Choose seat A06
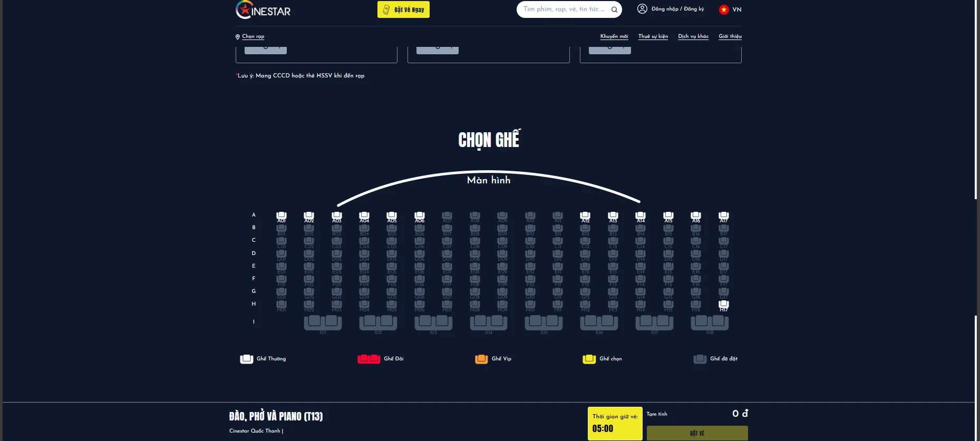This screenshot has height=441, width=980. click(420, 217)
